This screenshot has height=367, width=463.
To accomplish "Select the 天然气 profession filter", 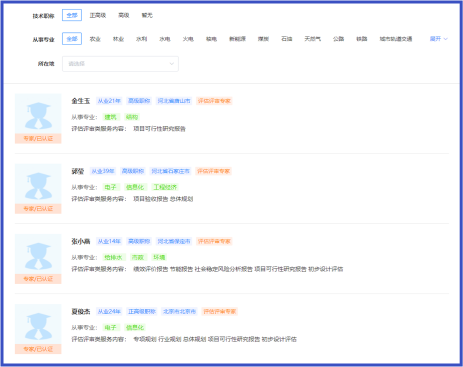I will coord(312,39).
